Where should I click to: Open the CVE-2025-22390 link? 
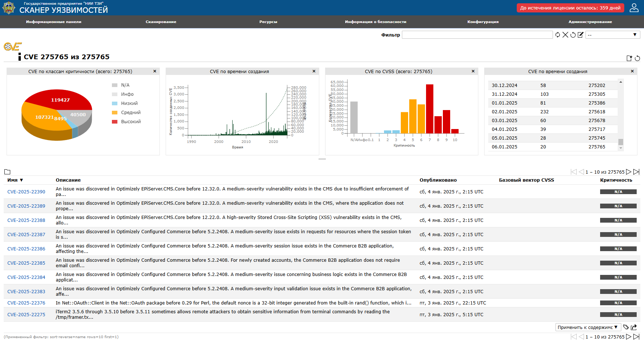pos(26,192)
